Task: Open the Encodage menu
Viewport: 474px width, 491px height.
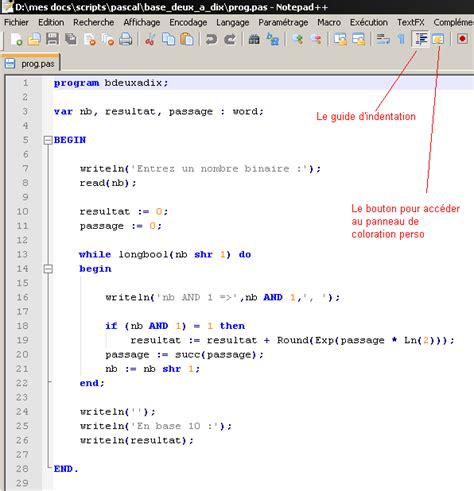Action: 188,22
